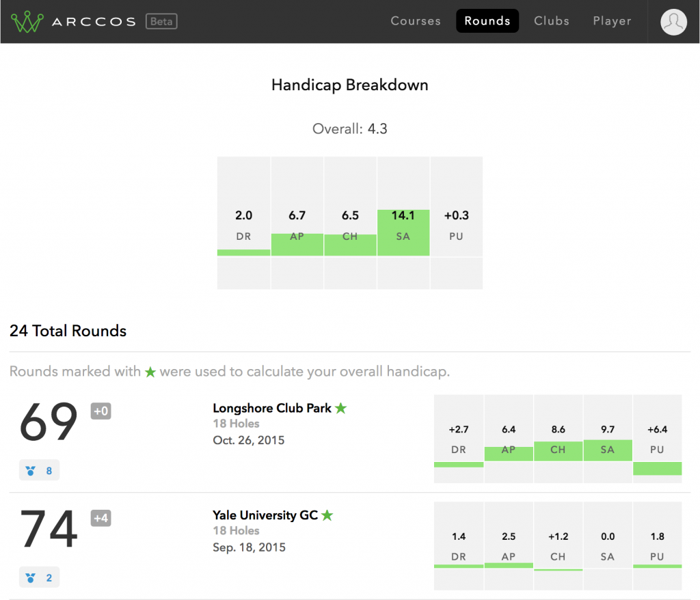The width and height of the screenshot is (700, 600).
Task: Click the Beta badge
Action: (161, 21)
